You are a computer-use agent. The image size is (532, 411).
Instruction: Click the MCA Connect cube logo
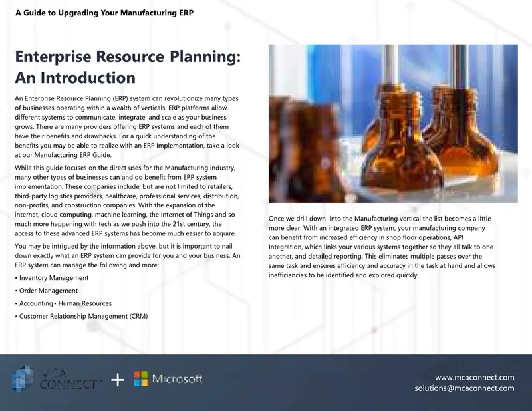pos(23,378)
